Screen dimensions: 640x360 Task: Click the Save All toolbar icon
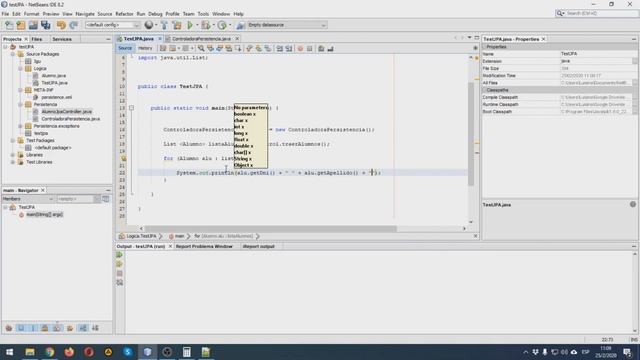(x=45, y=25)
